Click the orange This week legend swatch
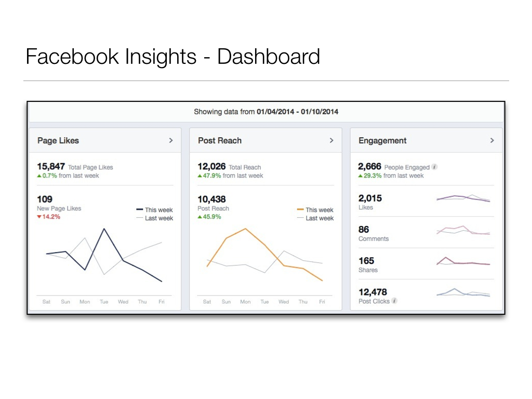This screenshot has width=532, height=399. [300, 210]
